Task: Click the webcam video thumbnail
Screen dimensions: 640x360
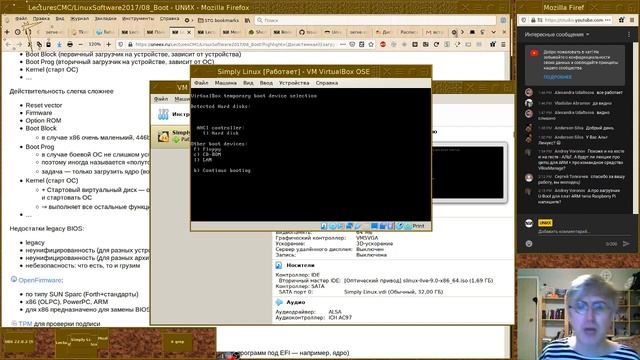Action: (x=578, y=314)
